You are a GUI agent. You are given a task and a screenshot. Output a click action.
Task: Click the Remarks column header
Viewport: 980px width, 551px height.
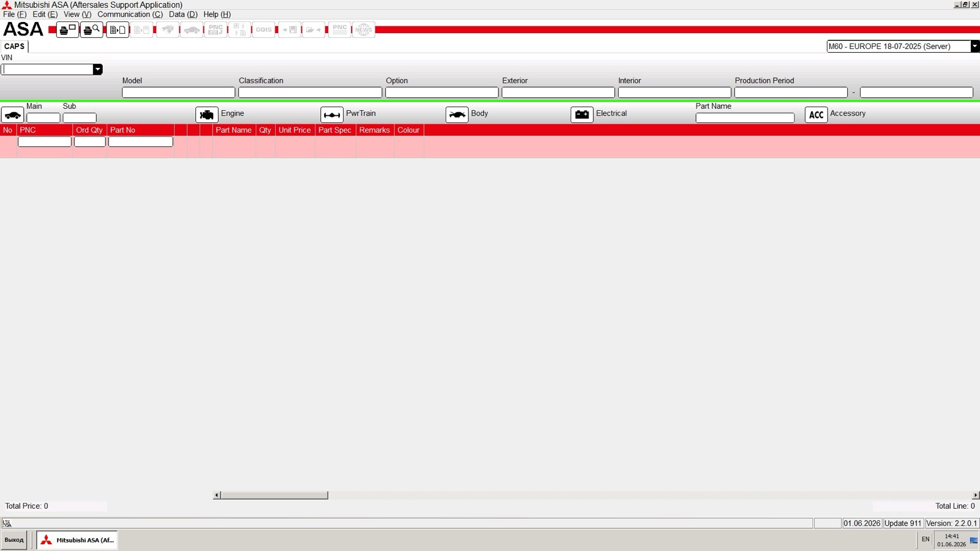click(x=374, y=130)
